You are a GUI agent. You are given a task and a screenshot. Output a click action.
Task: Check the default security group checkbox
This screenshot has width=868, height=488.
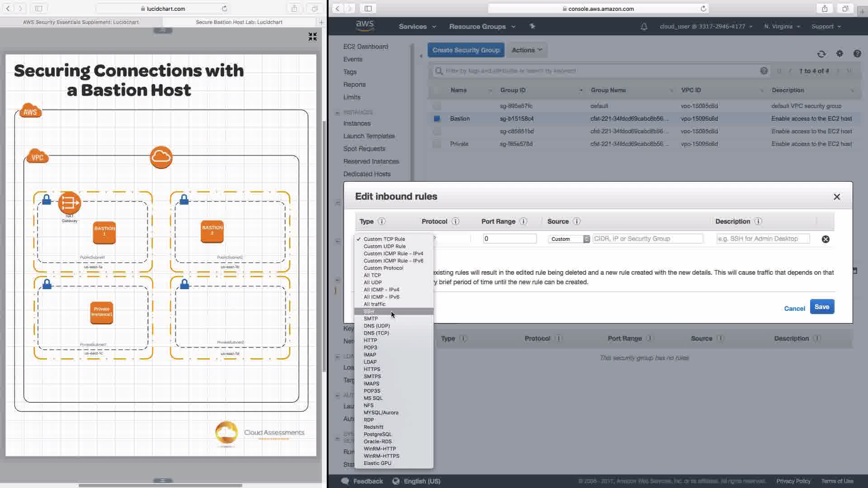click(437, 106)
